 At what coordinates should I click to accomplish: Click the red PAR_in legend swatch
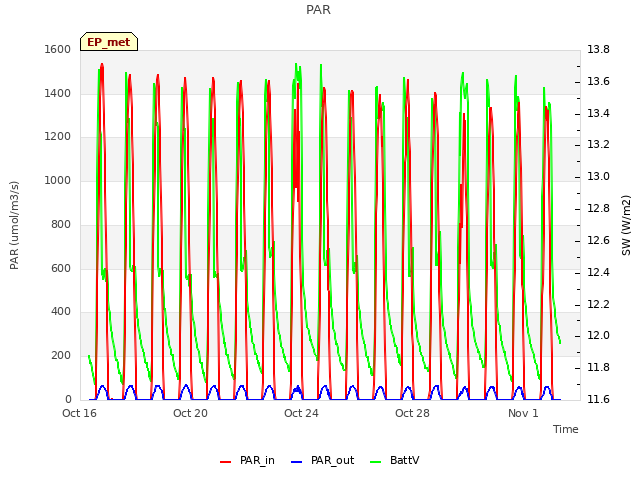coord(226,462)
